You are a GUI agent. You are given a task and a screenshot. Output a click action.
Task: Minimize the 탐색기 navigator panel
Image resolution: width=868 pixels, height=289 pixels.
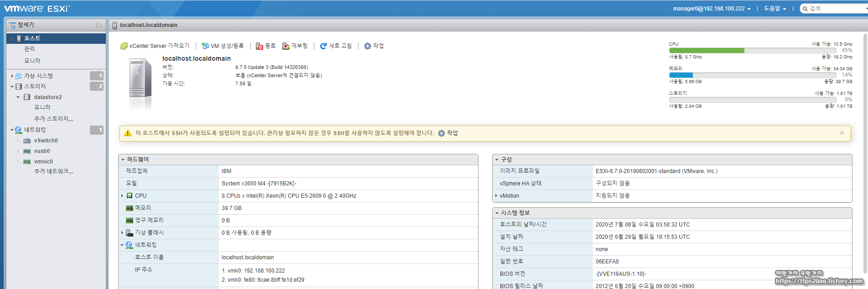pyautogui.click(x=99, y=25)
